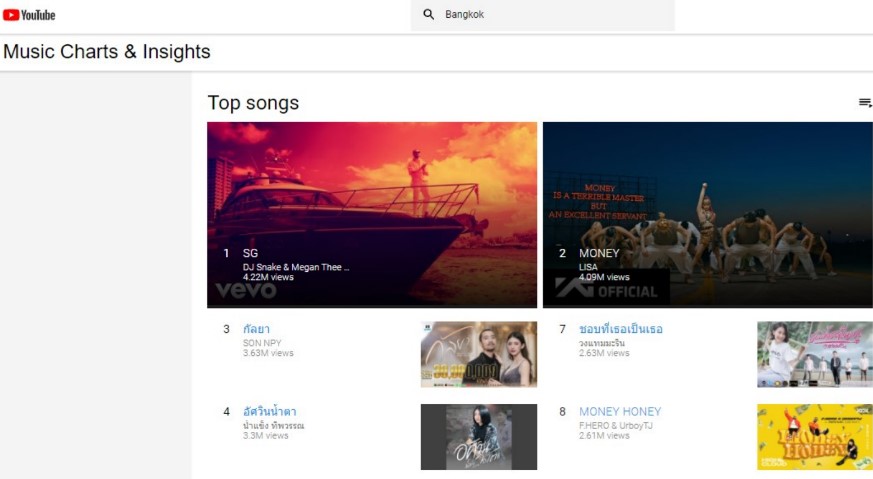
Task: Open the MONEY HONEY song title
Action: tap(620, 411)
